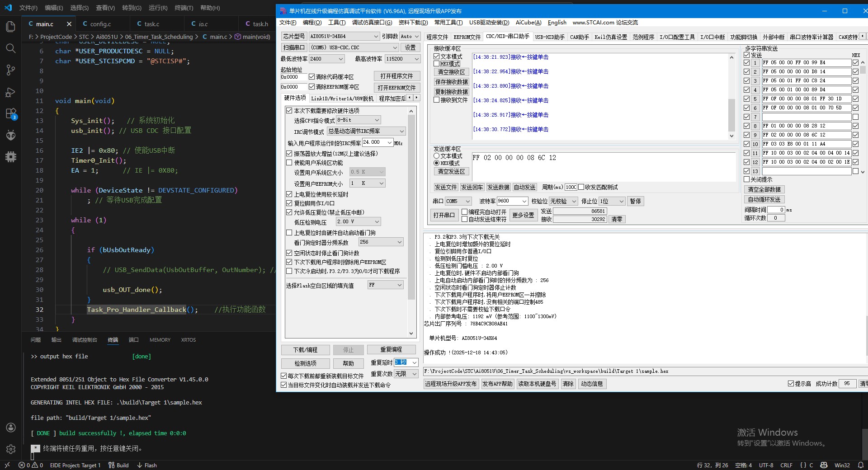The height and width of the screenshot is (470, 868).
Task: Open the Run and Debug panel
Action: pos(10,92)
